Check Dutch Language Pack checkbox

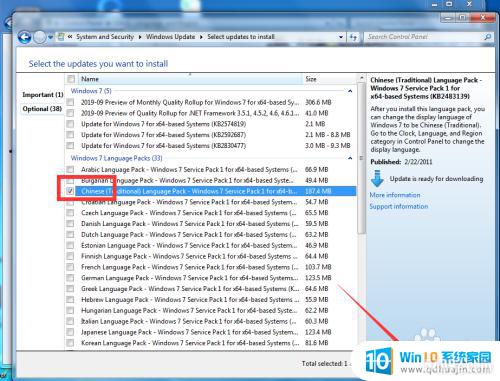click(x=70, y=234)
